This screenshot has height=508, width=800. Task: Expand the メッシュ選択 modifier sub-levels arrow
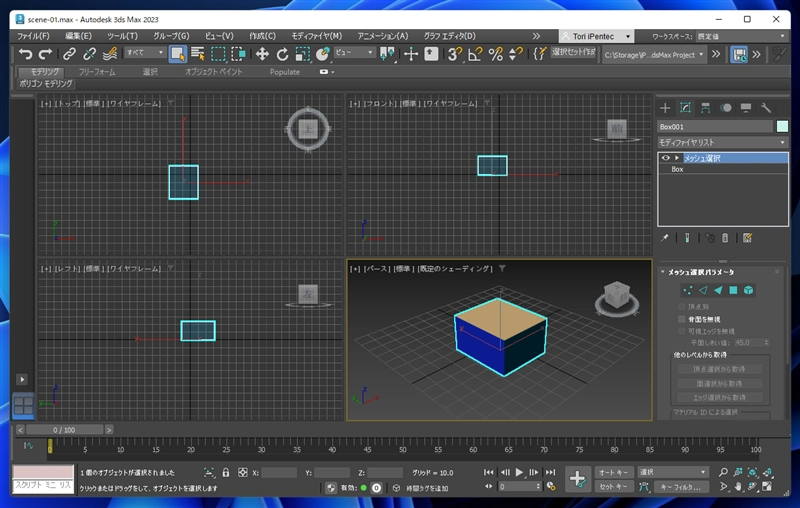click(x=677, y=158)
